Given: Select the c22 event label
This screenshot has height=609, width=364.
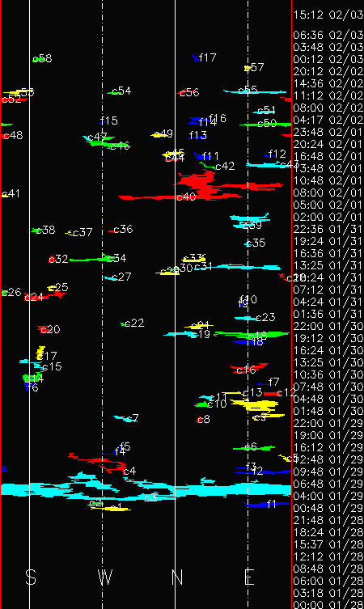Looking at the screenshot, I should coord(134,323).
